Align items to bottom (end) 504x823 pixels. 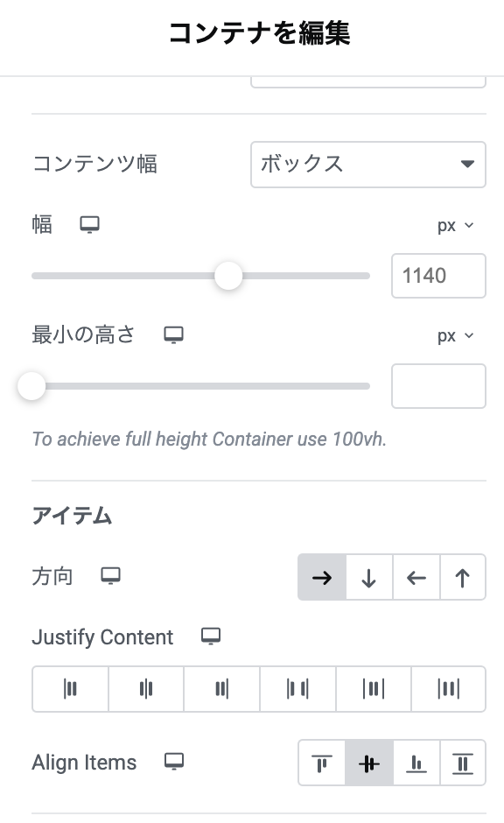point(416,763)
